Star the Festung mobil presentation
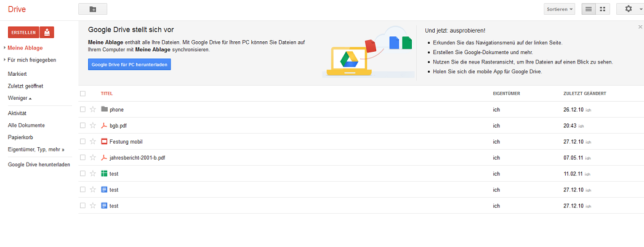This screenshot has height=247, width=644. tap(93, 142)
